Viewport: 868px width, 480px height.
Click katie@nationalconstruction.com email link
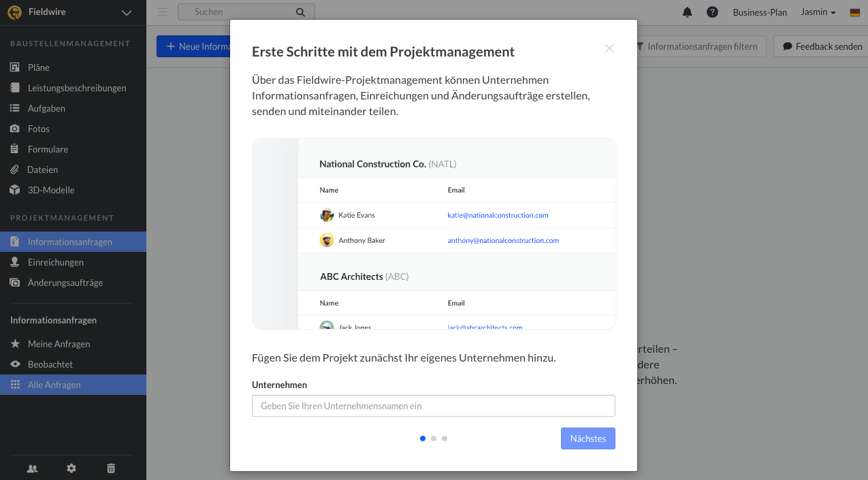click(x=498, y=215)
